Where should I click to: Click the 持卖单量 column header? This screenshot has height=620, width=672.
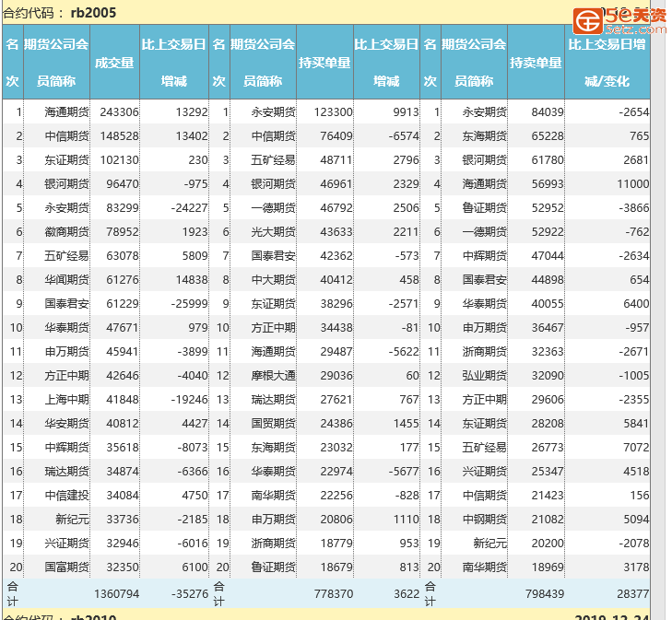(x=536, y=63)
